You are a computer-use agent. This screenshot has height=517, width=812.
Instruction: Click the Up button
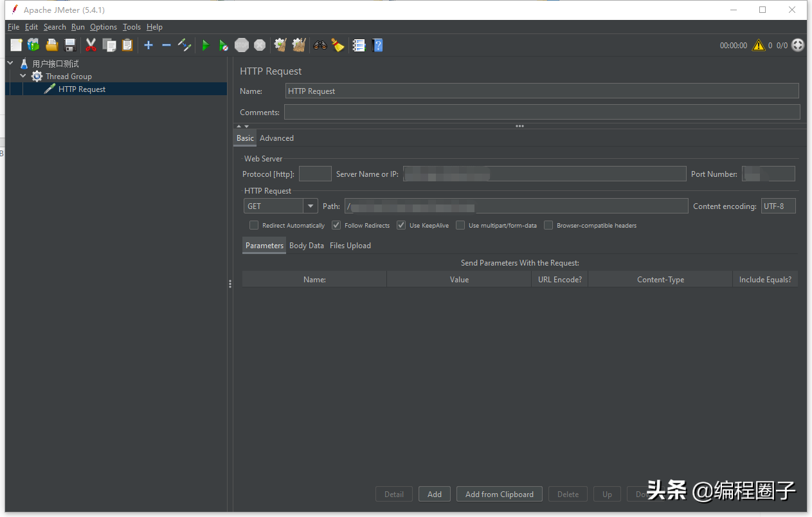[607, 494]
